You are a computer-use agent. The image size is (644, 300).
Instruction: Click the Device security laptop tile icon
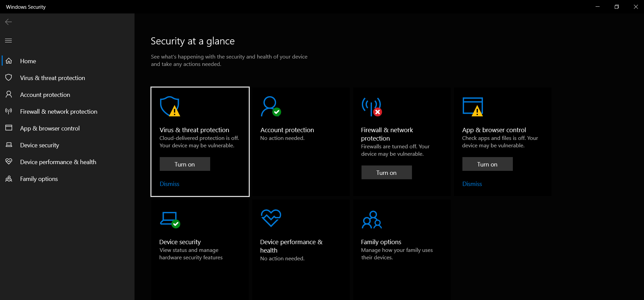pyautogui.click(x=170, y=220)
